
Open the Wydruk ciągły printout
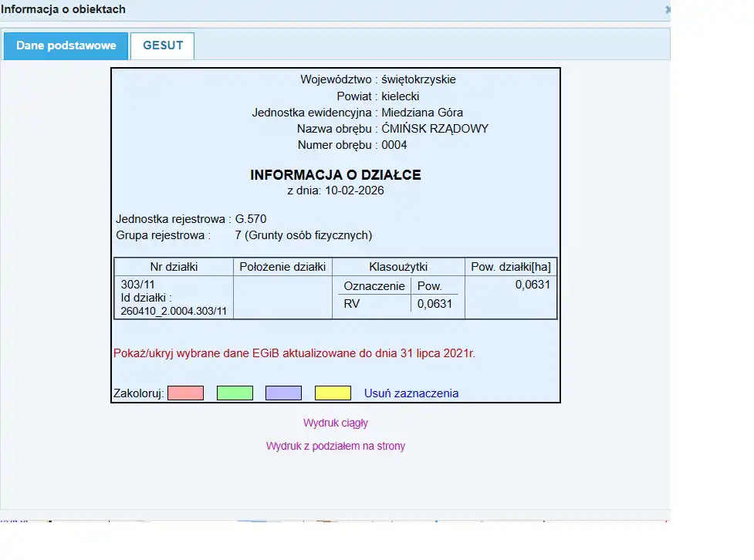(x=336, y=423)
